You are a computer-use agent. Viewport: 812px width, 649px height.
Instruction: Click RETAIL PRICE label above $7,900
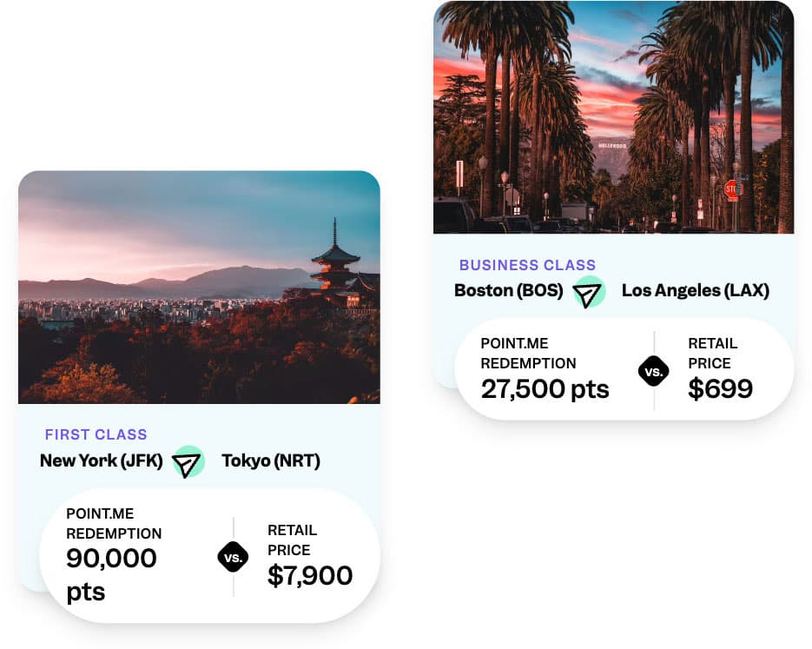pos(292,540)
